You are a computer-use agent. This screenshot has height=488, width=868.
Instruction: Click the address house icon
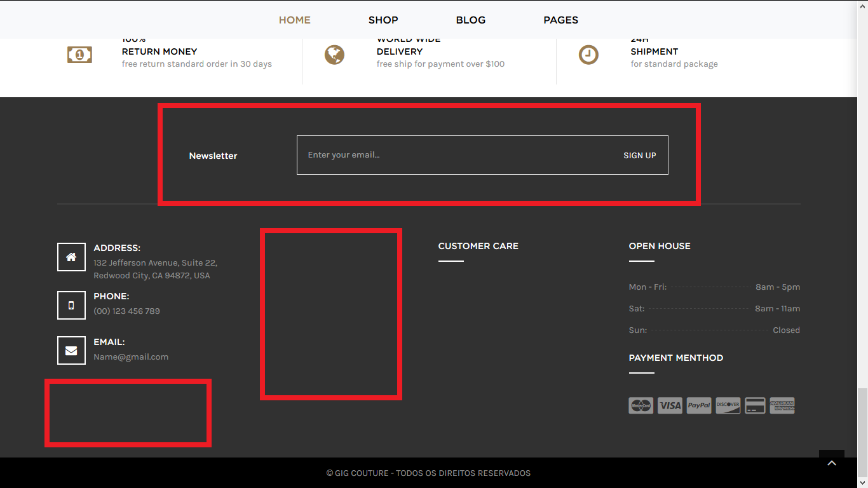click(x=71, y=257)
